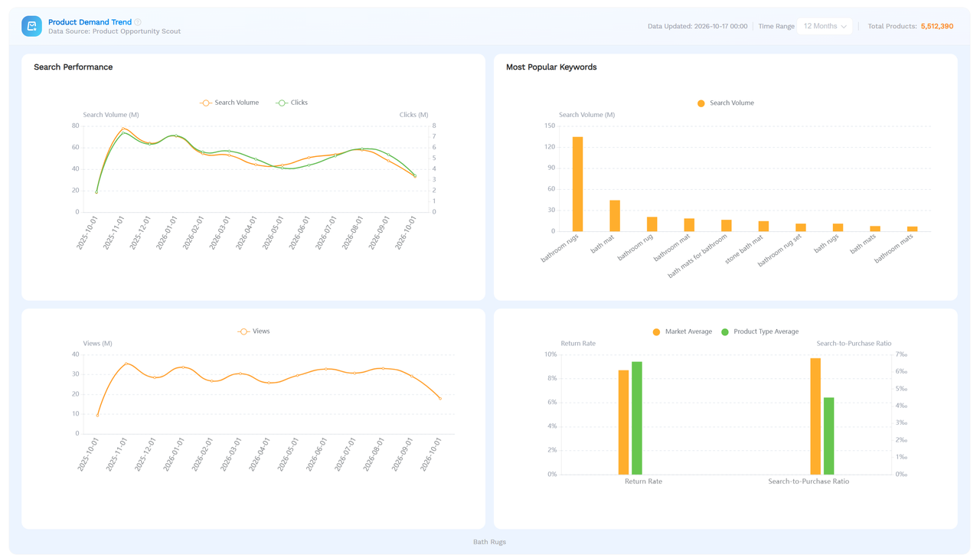Image resolution: width=980 pixels, height=558 pixels.
Task: Select the bathroom mat keyword bar
Action: coord(689,225)
